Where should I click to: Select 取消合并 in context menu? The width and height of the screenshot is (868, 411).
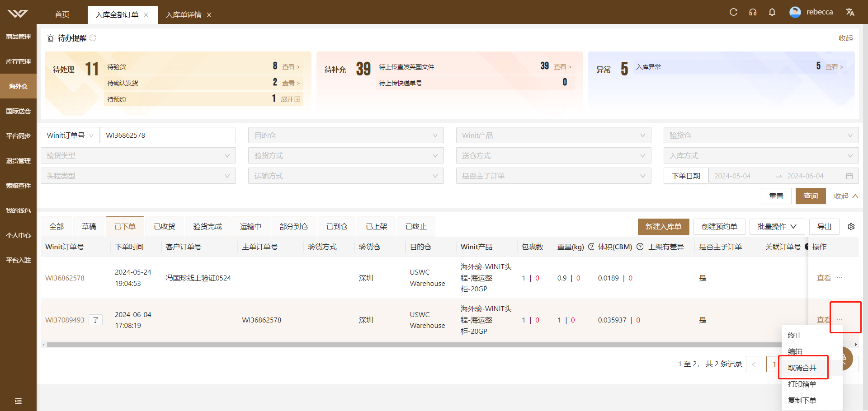tap(812, 368)
